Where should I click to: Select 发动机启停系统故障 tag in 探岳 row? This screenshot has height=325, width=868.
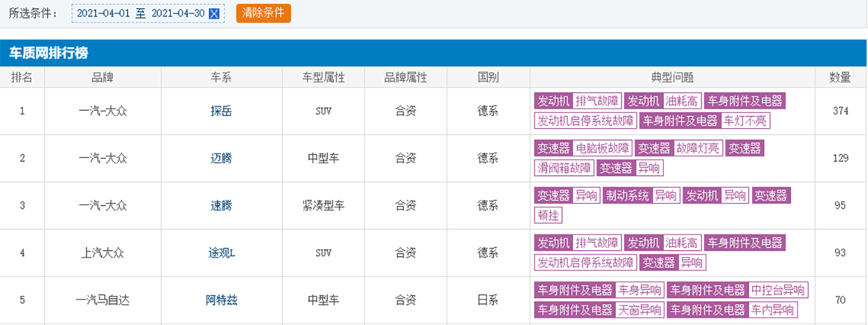click(x=585, y=121)
